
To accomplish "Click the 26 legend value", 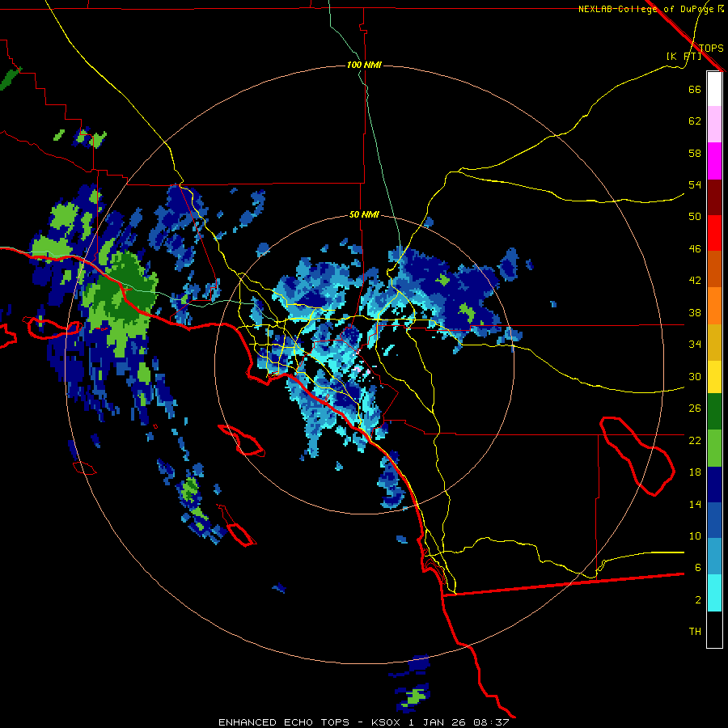I will coord(695,408).
